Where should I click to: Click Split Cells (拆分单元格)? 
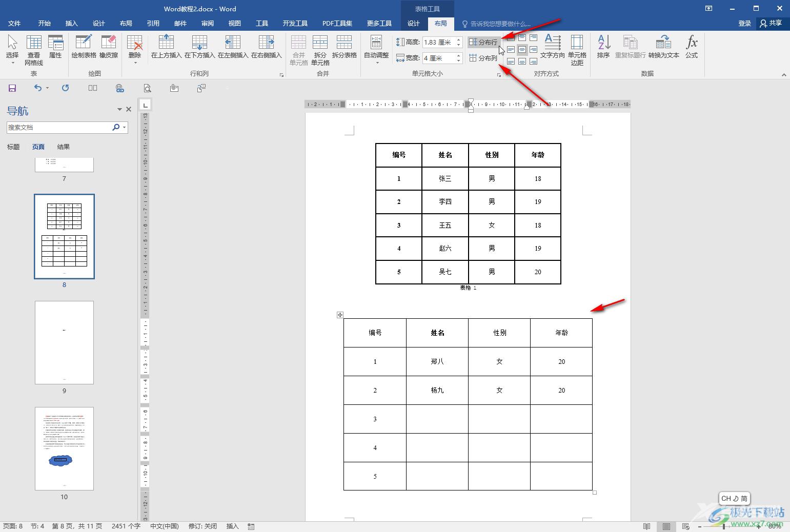point(320,50)
